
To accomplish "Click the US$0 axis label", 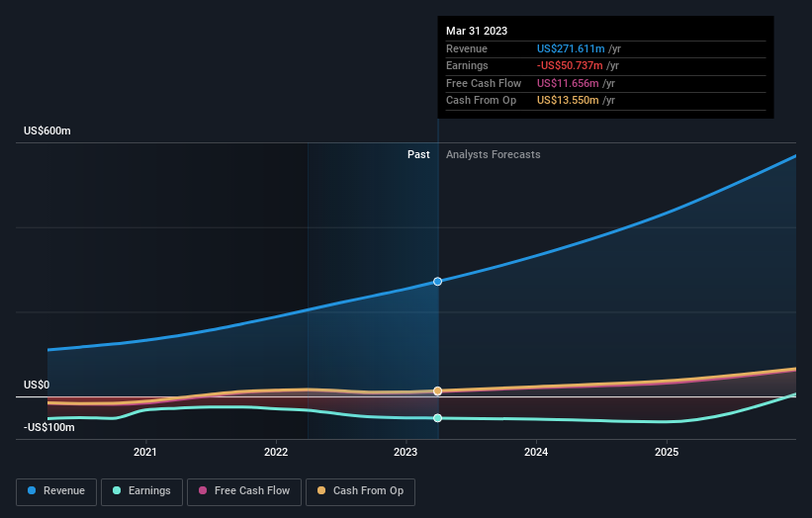I will tap(37, 385).
